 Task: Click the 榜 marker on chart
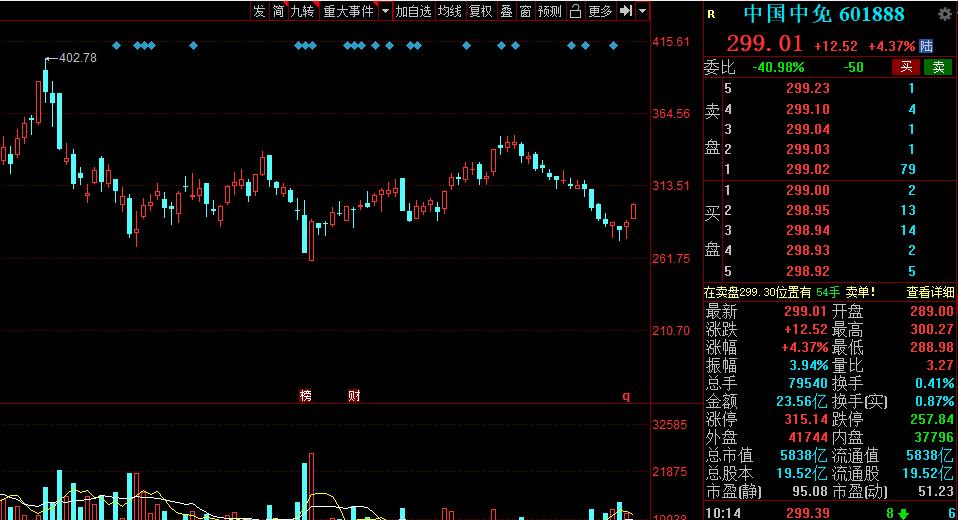[305, 396]
